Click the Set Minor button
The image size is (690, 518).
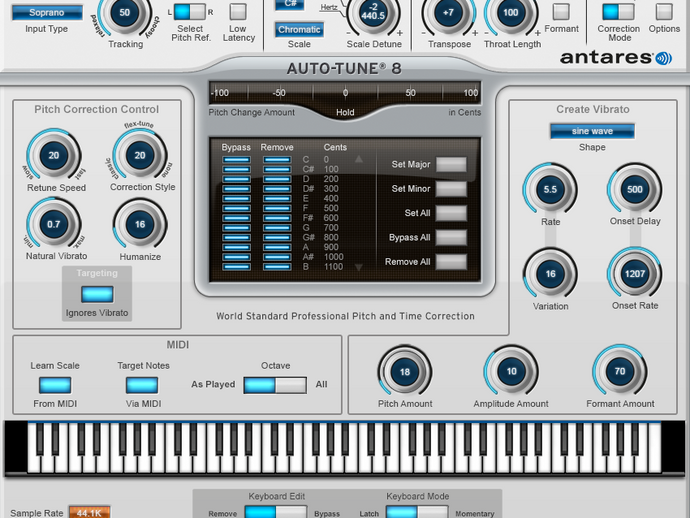pyautogui.click(x=451, y=189)
